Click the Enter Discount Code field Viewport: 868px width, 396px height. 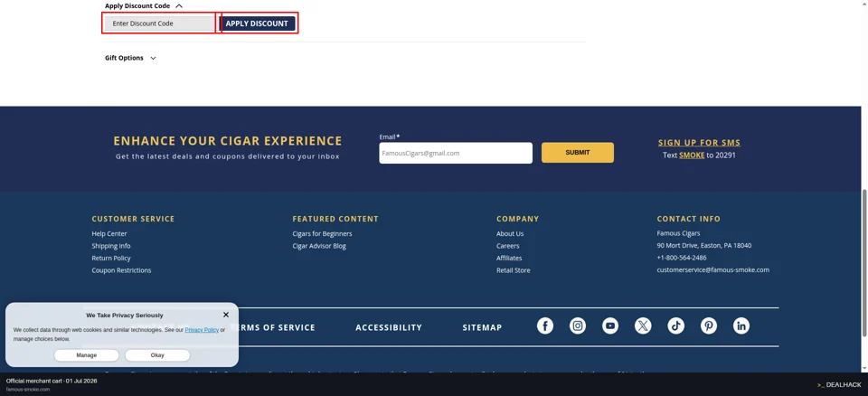(x=159, y=24)
